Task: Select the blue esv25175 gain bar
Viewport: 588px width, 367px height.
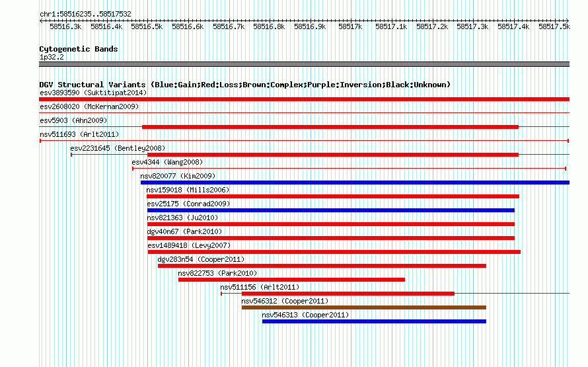Action: pos(331,210)
